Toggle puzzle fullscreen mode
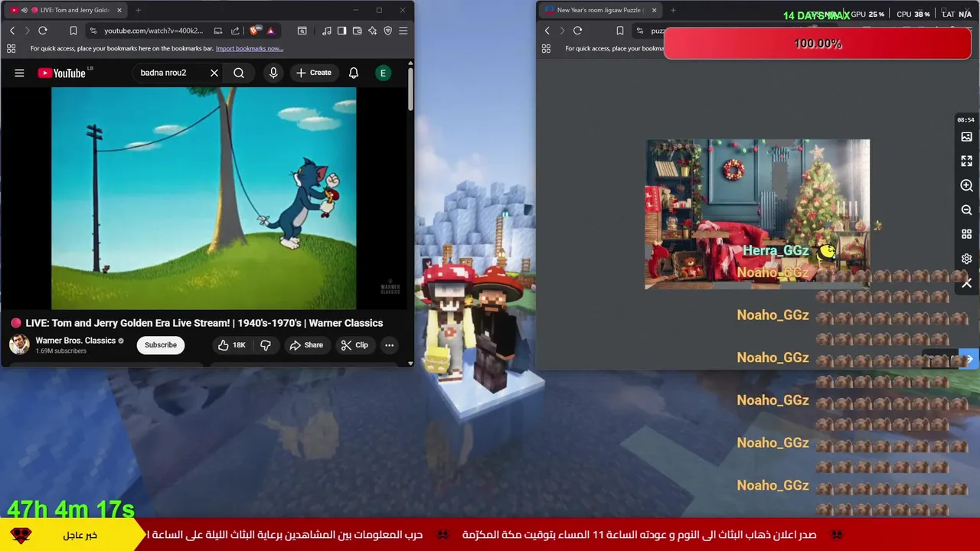The image size is (980, 551). tap(966, 161)
